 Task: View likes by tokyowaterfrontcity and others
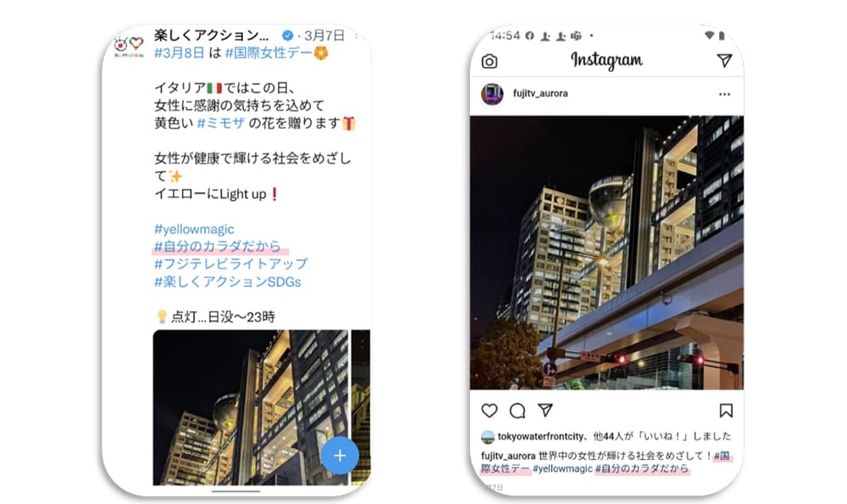click(606, 436)
